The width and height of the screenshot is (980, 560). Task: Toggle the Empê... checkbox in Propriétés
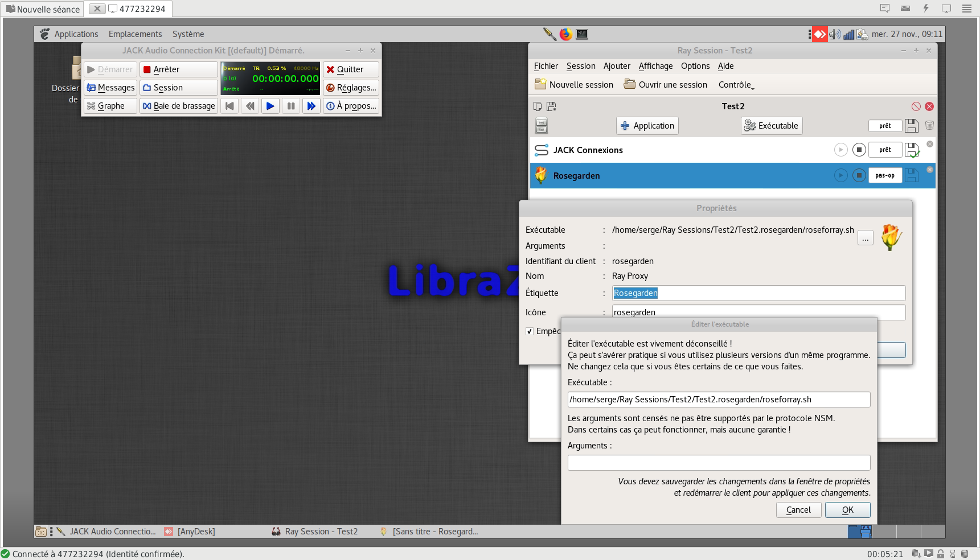pyautogui.click(x=530, y=331)
